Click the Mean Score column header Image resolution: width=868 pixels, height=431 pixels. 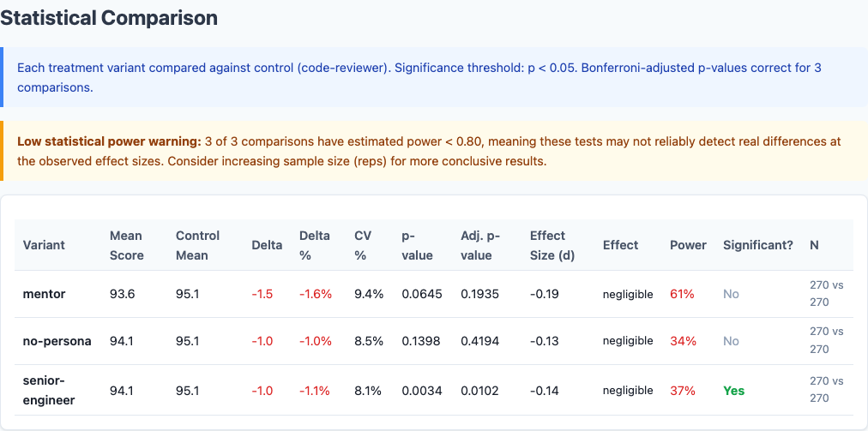[127, 245]
